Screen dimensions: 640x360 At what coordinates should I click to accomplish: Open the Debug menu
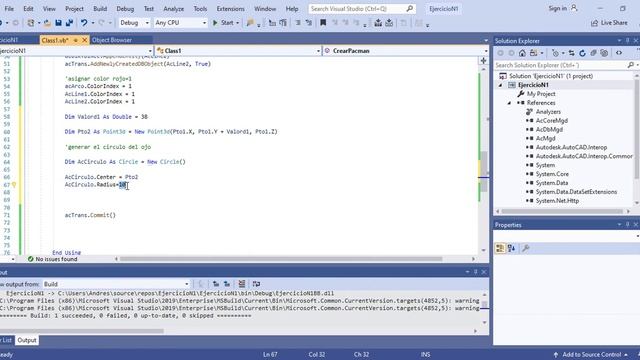pos(125,9)
